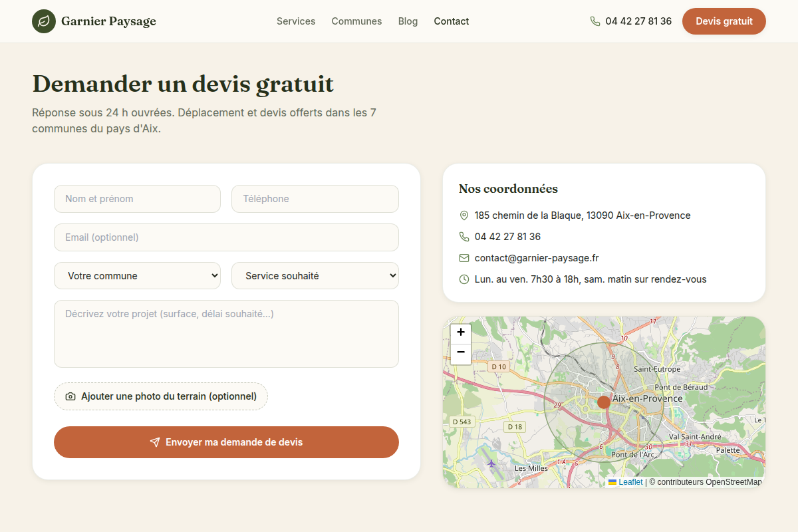Image resolution: width=798 pixels, height=532 pixels.
Task: Zoom in on the map with the plus button
Action: pos(461,332)
